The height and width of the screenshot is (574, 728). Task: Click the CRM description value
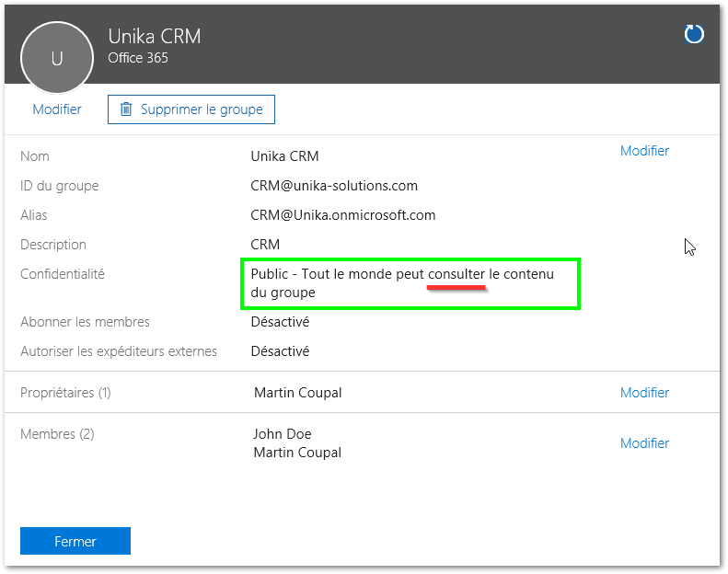(x=265, y=245)
